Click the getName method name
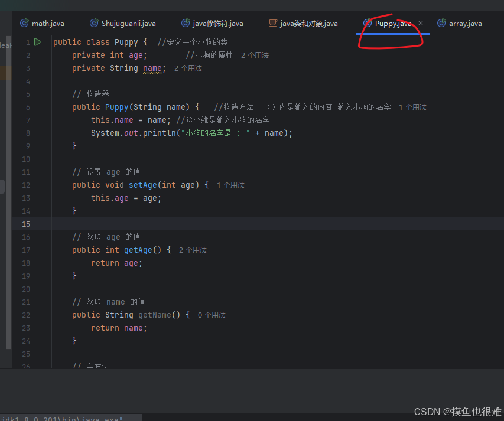Viewport: 504px width, 421px height. [155, 315]
